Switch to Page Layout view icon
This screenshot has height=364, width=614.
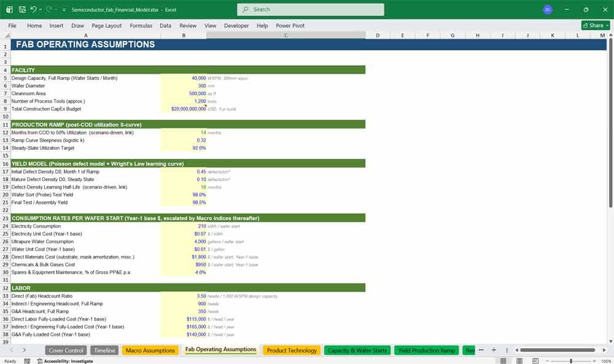coord(519,361)
